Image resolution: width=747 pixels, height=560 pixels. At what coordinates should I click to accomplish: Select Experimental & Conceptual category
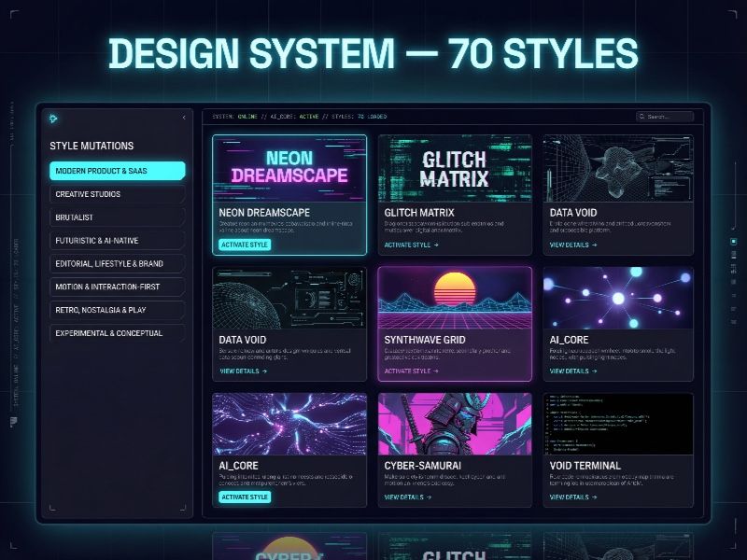pyautogui.click(x=118, y=333)
